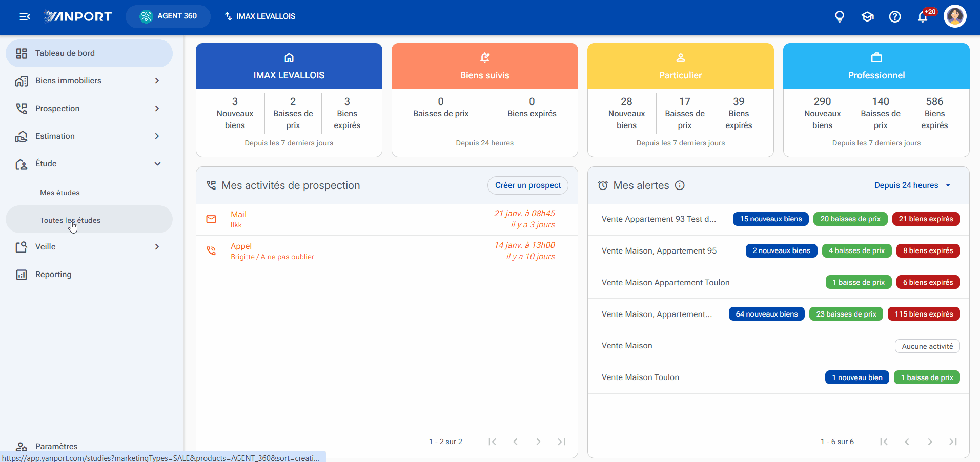Open the AGENT 360 product switcher

[x=168, y=16]
